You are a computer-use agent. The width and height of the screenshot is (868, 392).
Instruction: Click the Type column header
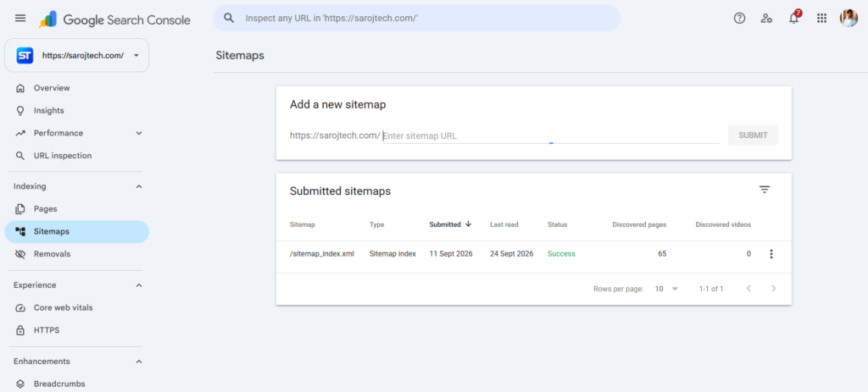point(377,224)
